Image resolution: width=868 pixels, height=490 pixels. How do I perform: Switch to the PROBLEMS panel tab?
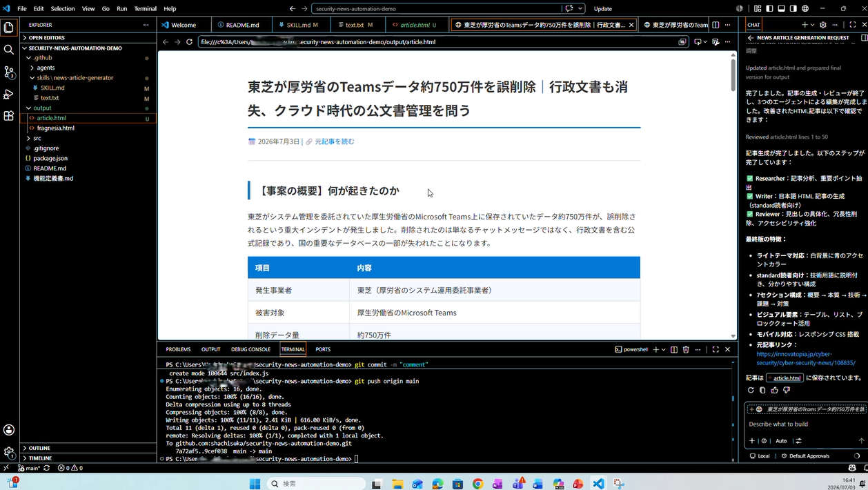(178, 349)
